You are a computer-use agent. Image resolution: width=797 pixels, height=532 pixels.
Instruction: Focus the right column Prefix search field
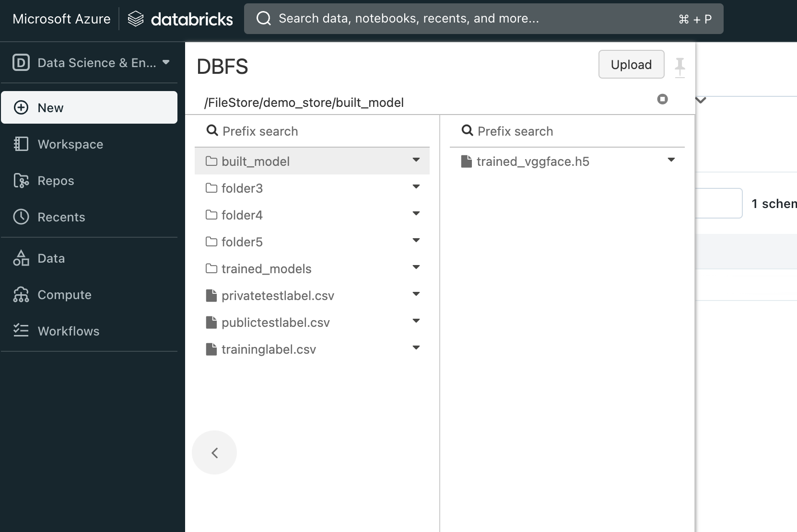[x=567, y=131]
